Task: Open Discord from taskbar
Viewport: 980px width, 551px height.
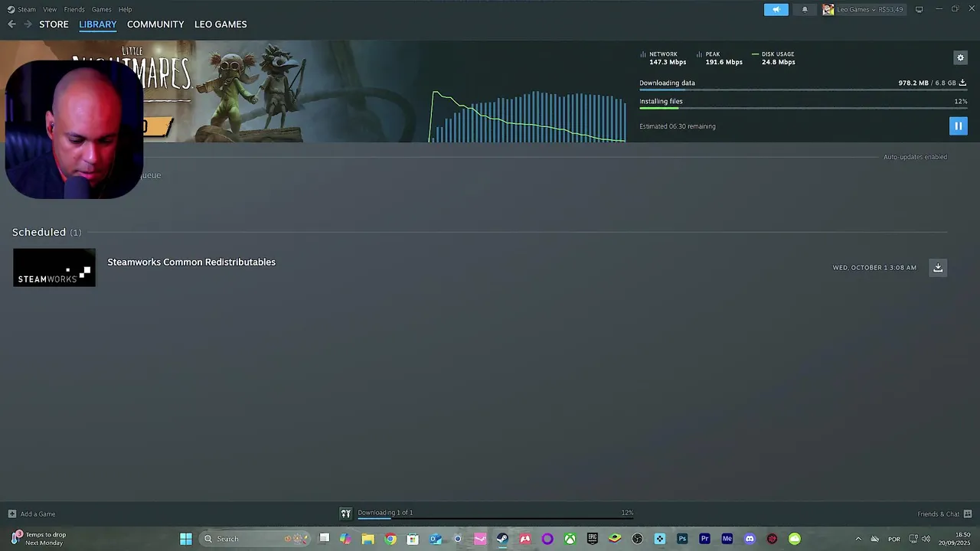Action: [x=750, y=539]
